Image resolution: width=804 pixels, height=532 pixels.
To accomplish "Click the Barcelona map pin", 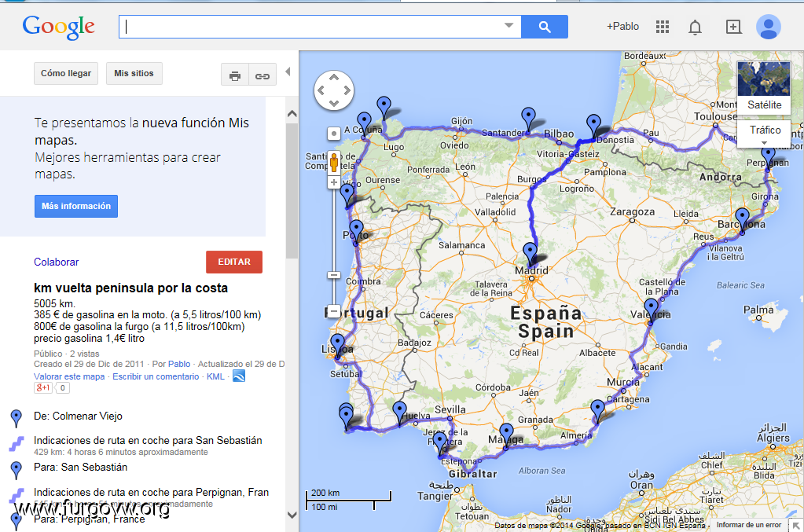I will click(742, 218).
